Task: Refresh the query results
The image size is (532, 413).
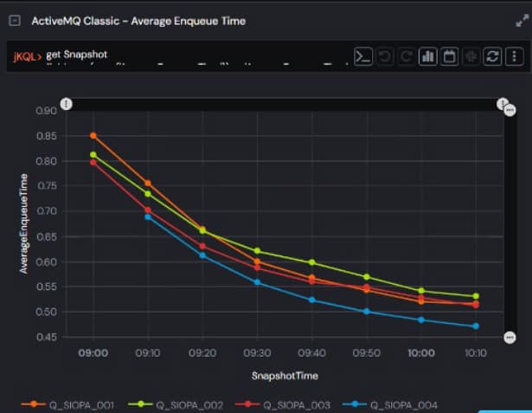Action: pyautogui.click(x=493, y=56)
